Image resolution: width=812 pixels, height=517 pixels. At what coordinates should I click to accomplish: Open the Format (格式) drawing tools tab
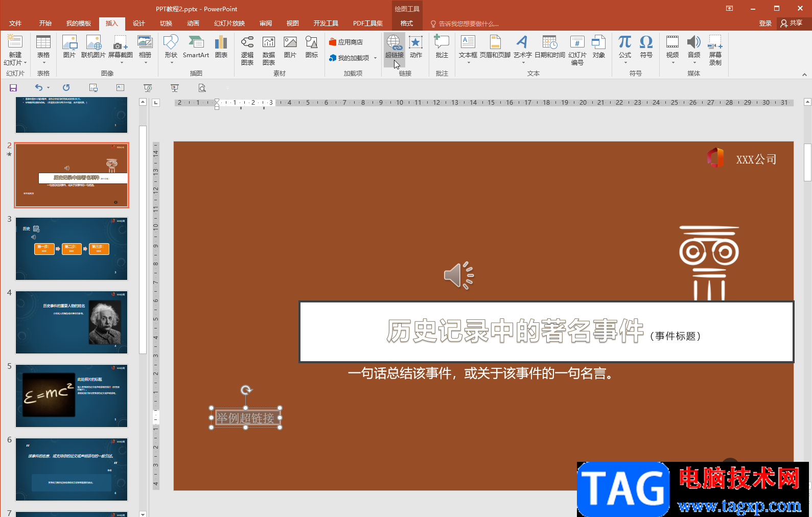[407, 24]
